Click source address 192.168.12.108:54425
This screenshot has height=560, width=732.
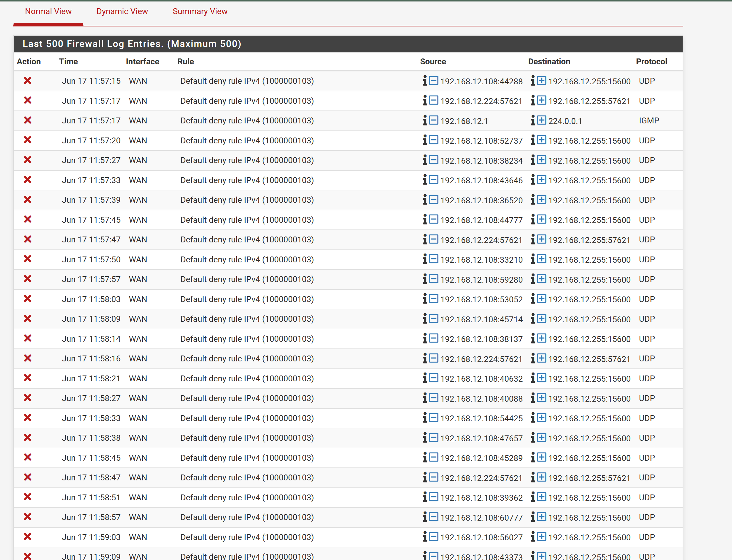(481, 418)
